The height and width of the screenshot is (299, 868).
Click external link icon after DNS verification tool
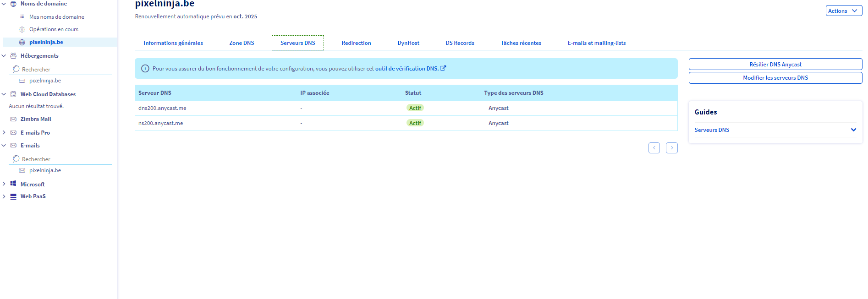443,68
